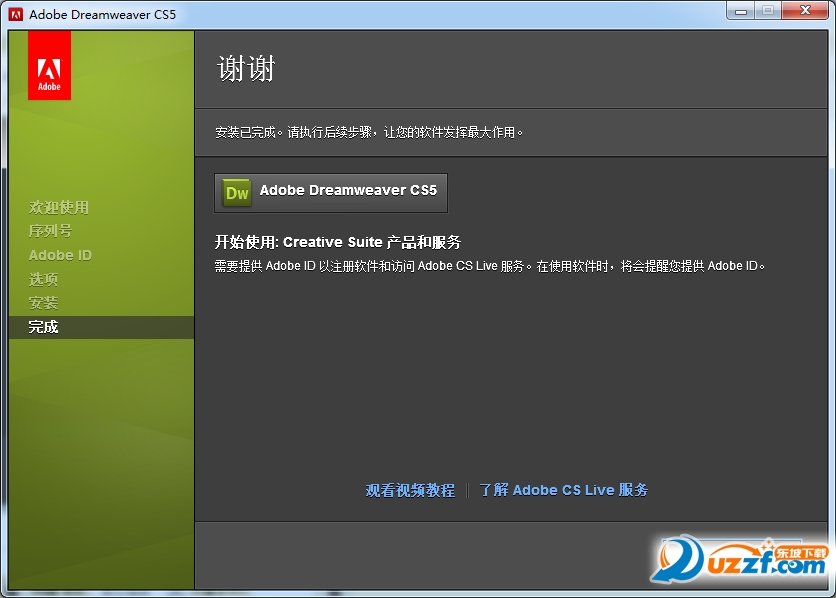This screenshot has height=598, width=836.
Task: Click the Dw Dreamweaver product icon
Action: tap(237, 192)
